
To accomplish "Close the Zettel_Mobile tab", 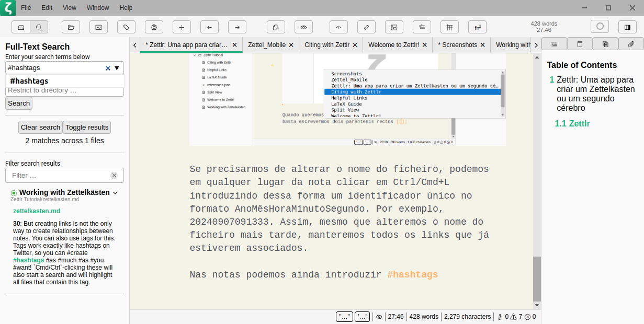I will click(x=291, y=45).
